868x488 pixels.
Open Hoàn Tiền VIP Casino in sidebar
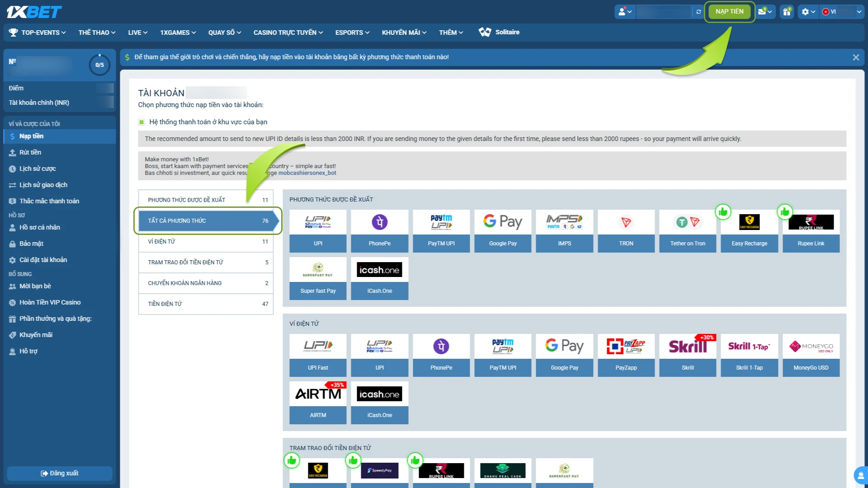click(59, 302)
